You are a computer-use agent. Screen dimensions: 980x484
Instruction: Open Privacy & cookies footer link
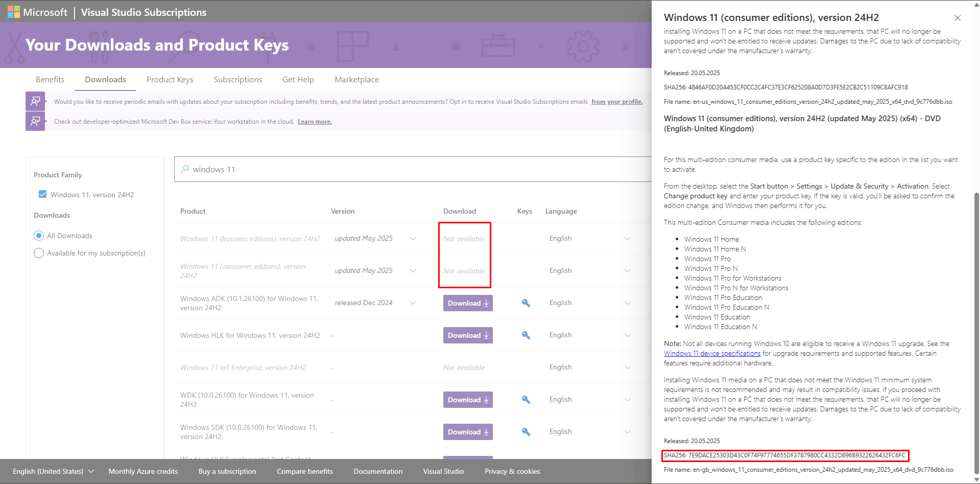pos(512,471)
